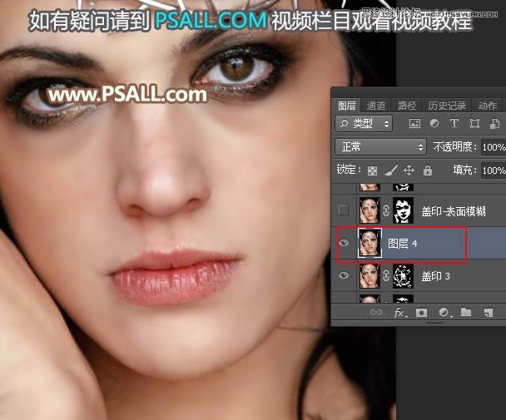Click the pixel layer filter icon
The image size is (506, 420).
[x=414, y=124]
